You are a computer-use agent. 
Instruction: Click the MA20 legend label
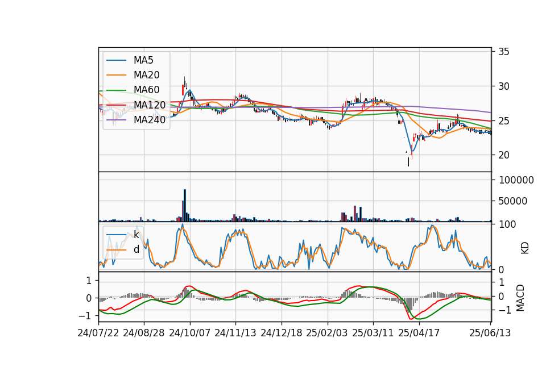pyautogui.click(x=147, y=75)
